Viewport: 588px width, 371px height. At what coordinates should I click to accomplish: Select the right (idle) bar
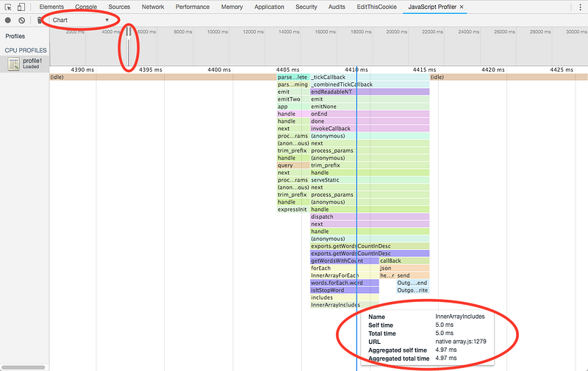coord(509,77)
